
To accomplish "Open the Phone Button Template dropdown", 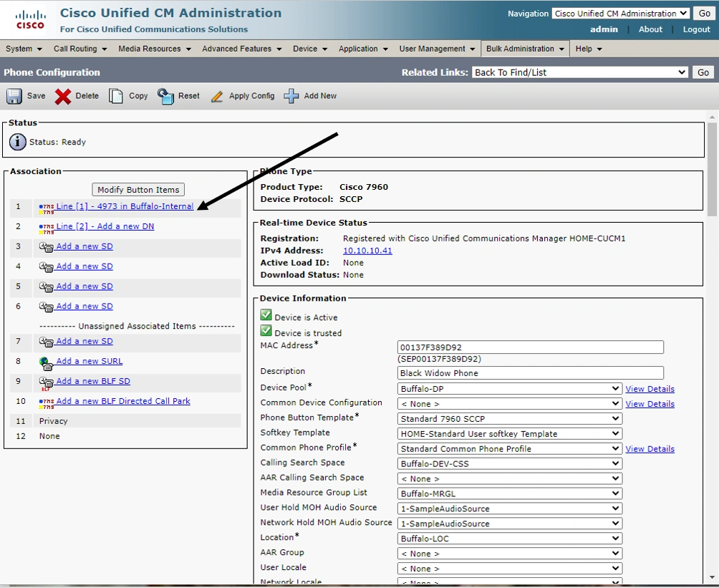I will (x=509, y=418).
